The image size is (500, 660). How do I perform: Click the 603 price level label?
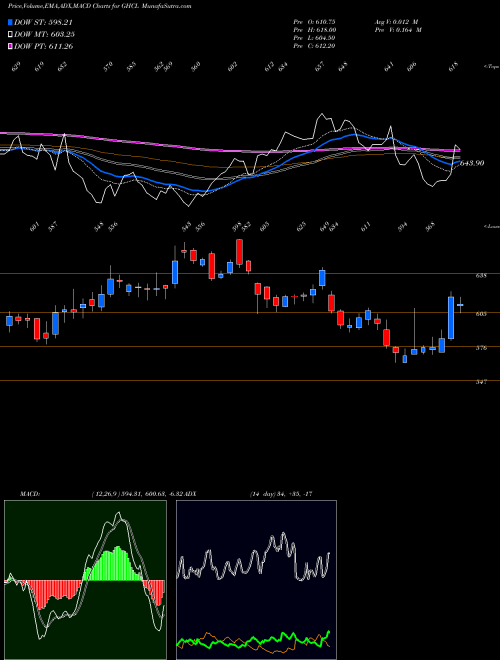pyautogui.click(x=482, y=314)
